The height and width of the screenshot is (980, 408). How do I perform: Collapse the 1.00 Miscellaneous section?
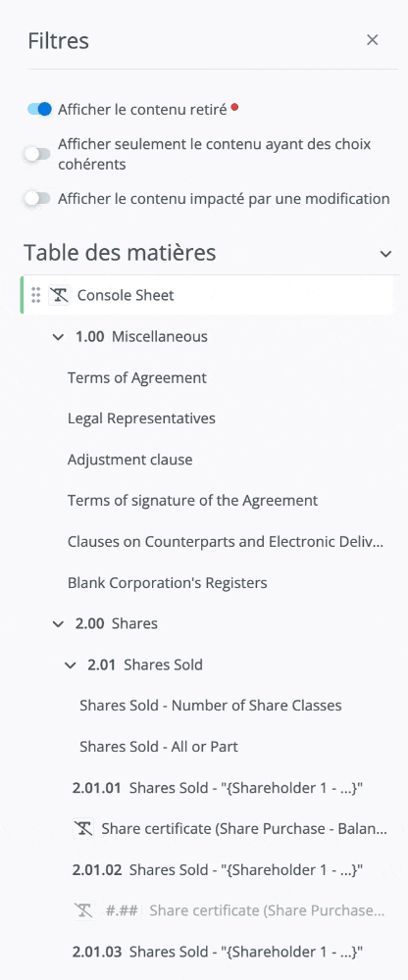point(58,337)
